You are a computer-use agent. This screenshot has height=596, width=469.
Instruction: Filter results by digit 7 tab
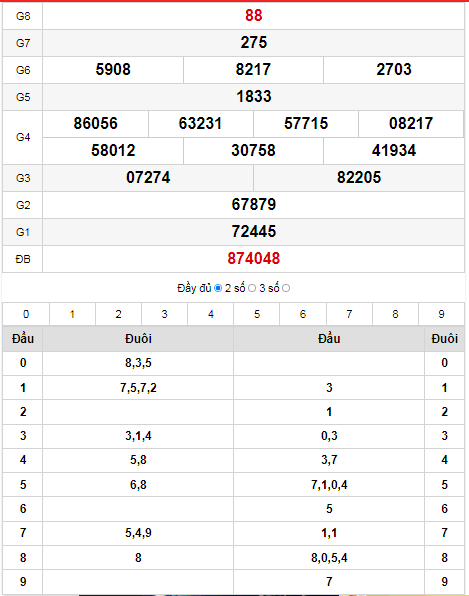point(349,314)
